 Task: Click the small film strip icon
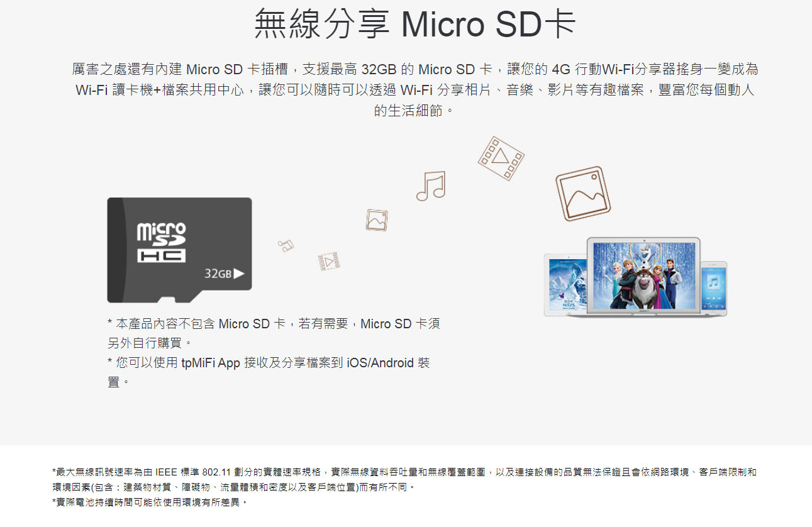[329, 261]
